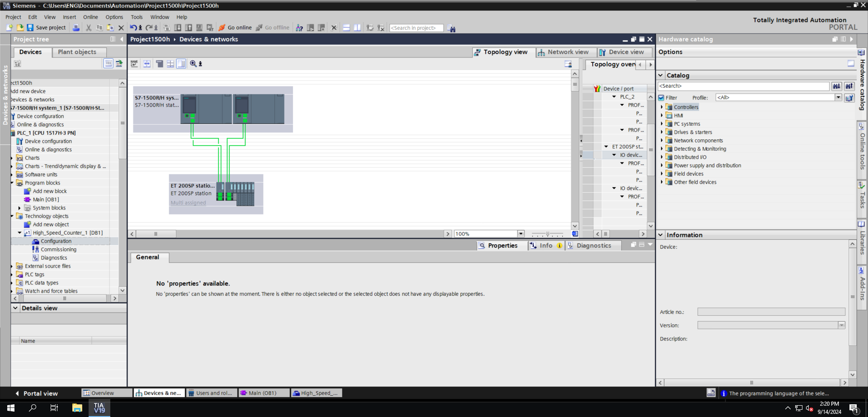Viewport: 868px width, 417px height.
Task: Click the Cut scissors icon
Action: (x=89, y=28)
